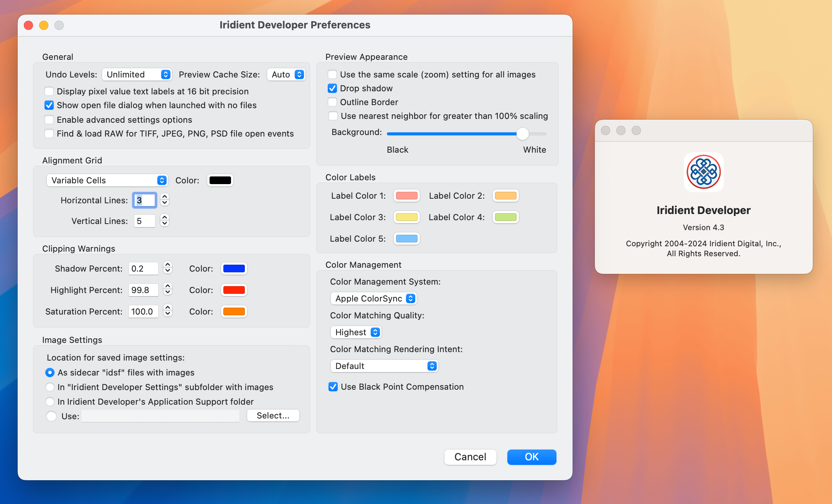Viewport: 832px width, 504px height.
Task: Click the Alignment Grid black color swatch
Action: tap(220, 180)
